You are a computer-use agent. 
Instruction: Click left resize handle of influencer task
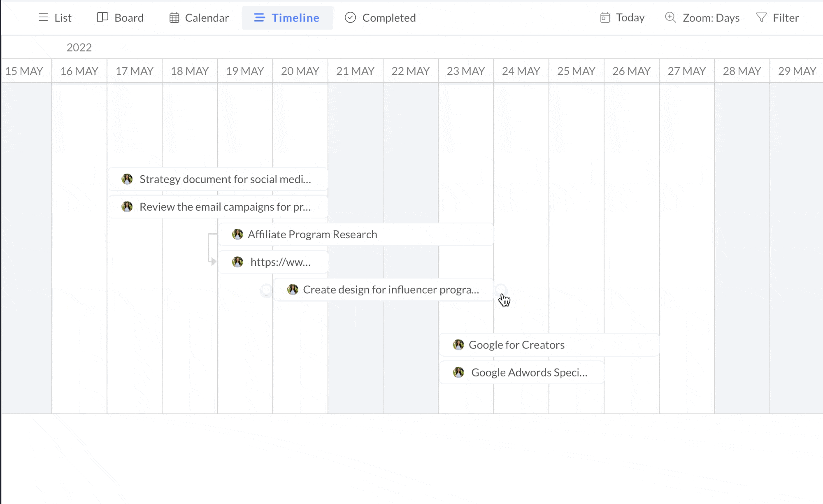click(267, 290)
